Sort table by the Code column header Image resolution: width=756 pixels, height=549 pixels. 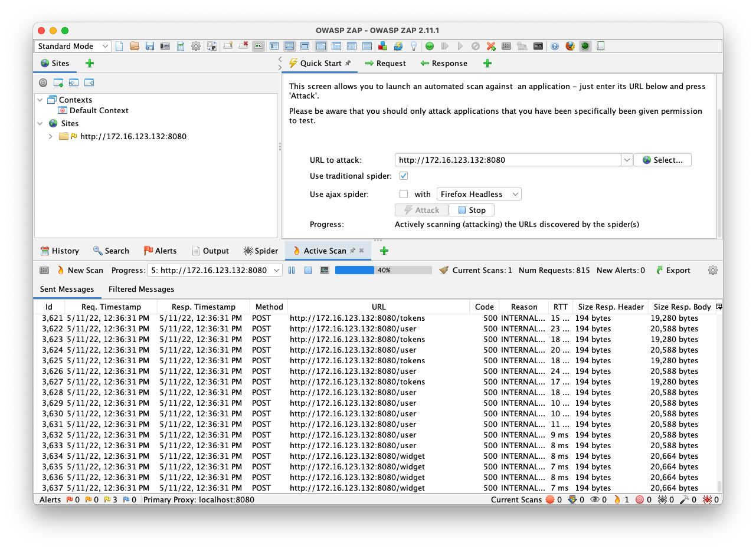[485, 307]
